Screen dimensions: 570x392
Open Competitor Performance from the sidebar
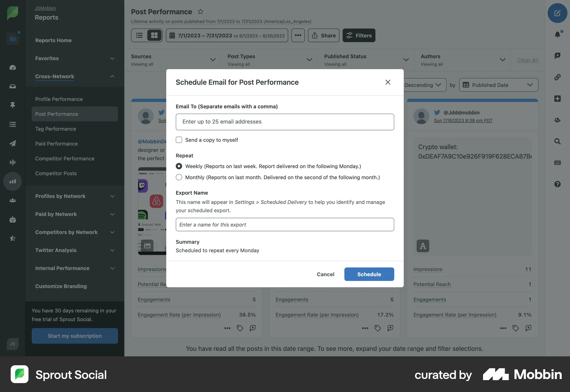click(x=65, y=159)
